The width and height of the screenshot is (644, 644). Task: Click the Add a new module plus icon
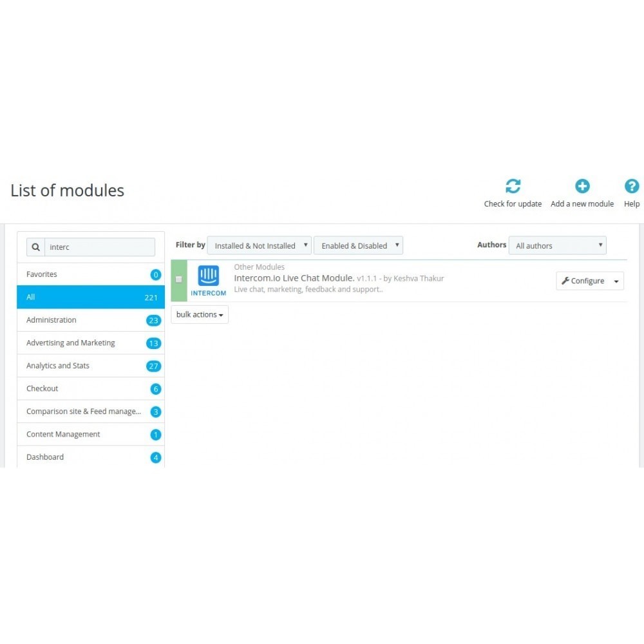coord(582,186)
